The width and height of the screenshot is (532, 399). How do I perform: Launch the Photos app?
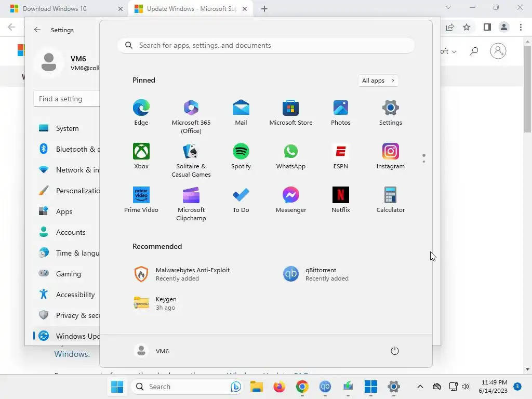[x=341, y=113]
